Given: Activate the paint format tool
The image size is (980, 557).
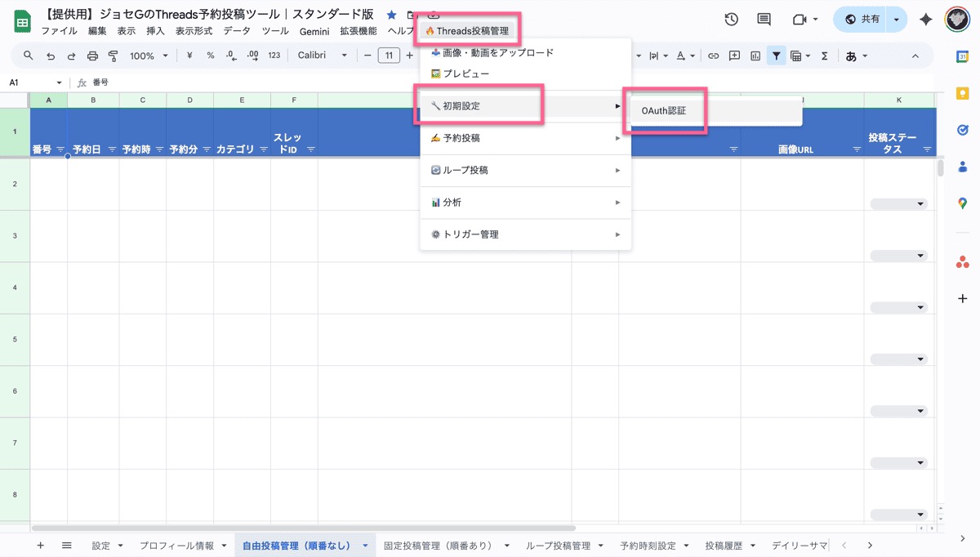Looking at the screenshot, I should pos(113,56).
